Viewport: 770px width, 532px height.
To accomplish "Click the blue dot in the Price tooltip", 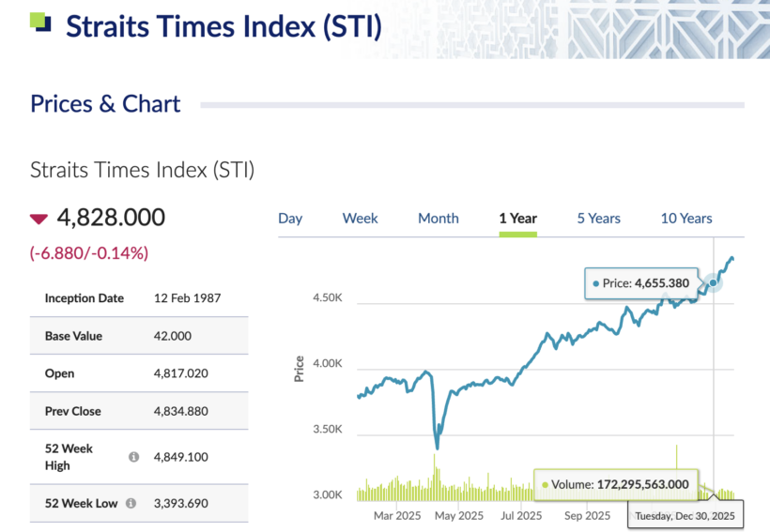I will (595, 282).
